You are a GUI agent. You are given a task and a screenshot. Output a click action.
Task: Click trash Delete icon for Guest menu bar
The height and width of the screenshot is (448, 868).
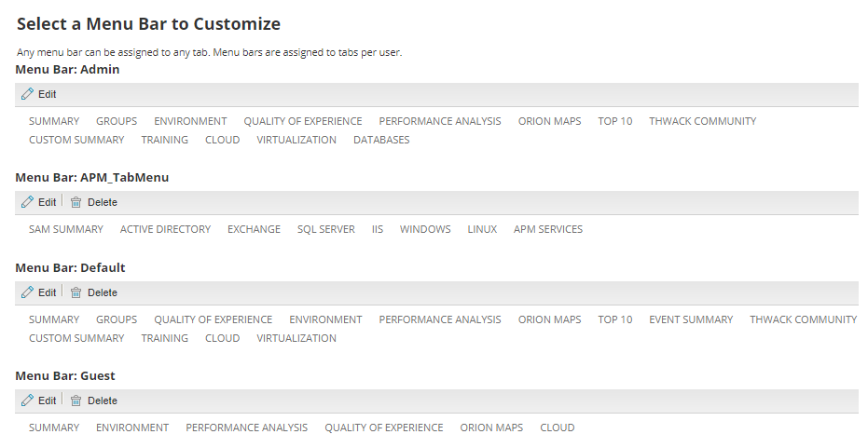click(76, 400)
